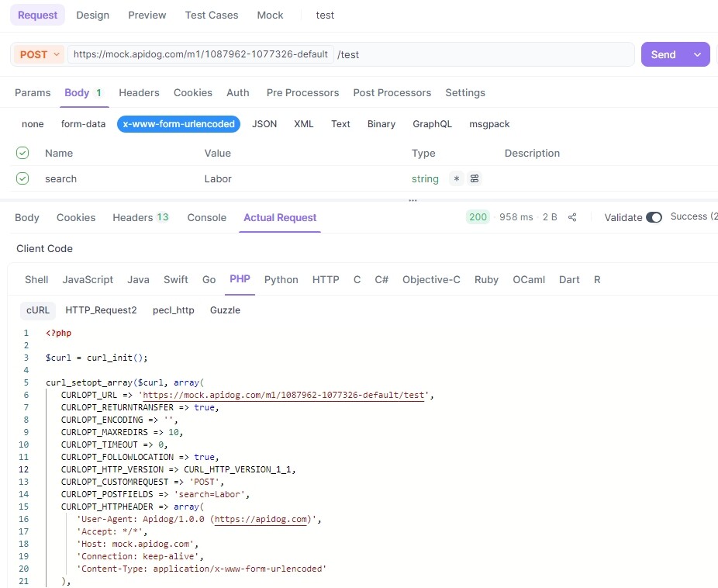718x588 pixels.
Task: Click the /test endpoint path field
Action: [481, 54]
